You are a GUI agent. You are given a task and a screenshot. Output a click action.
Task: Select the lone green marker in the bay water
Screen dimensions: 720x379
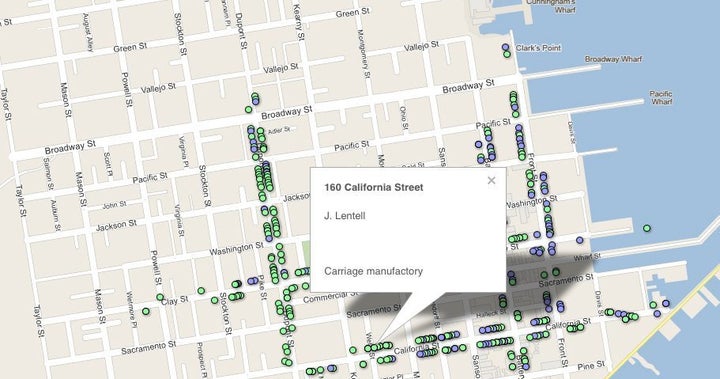click(647, 228)
